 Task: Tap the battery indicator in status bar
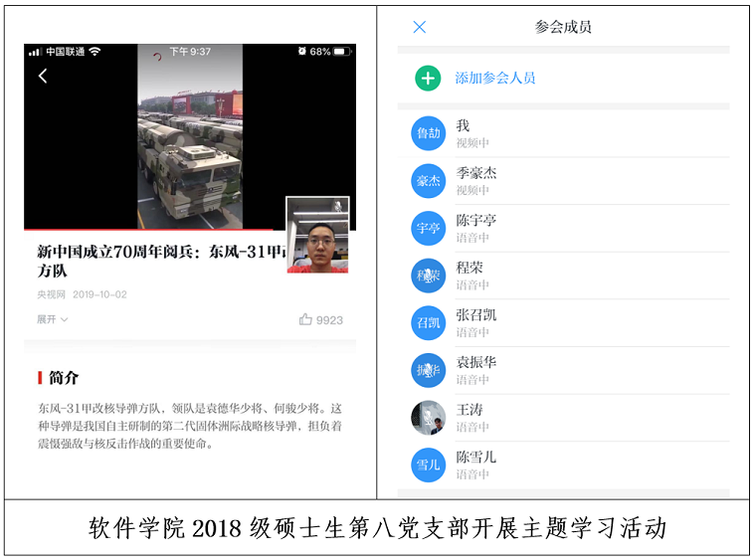coord(340,51)
